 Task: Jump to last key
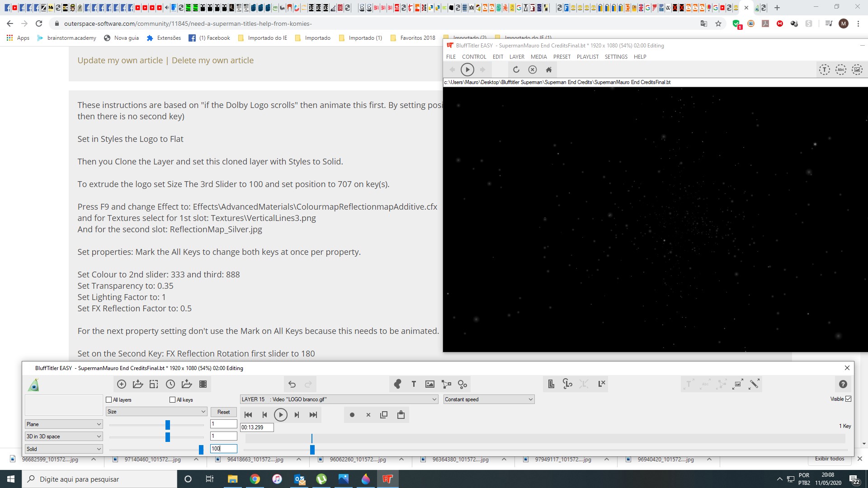(313, 415)
